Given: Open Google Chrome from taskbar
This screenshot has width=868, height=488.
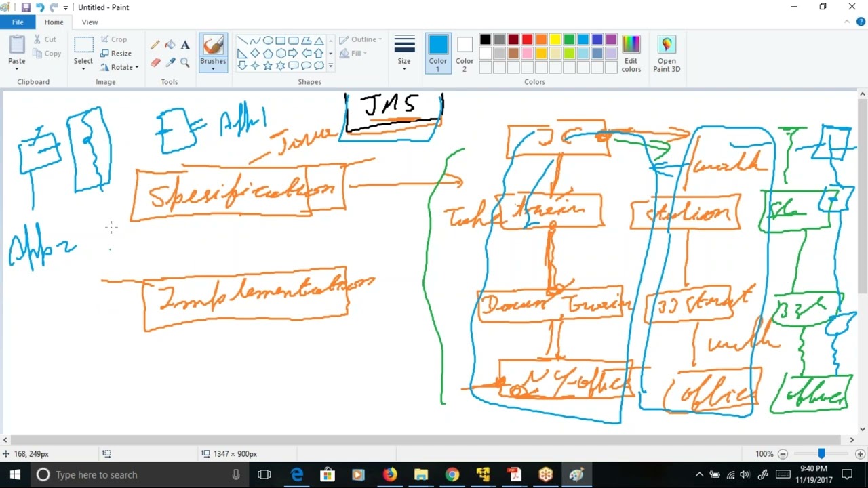Looking at the screenshot, I should pyautogui.click(x=452, y=474).
